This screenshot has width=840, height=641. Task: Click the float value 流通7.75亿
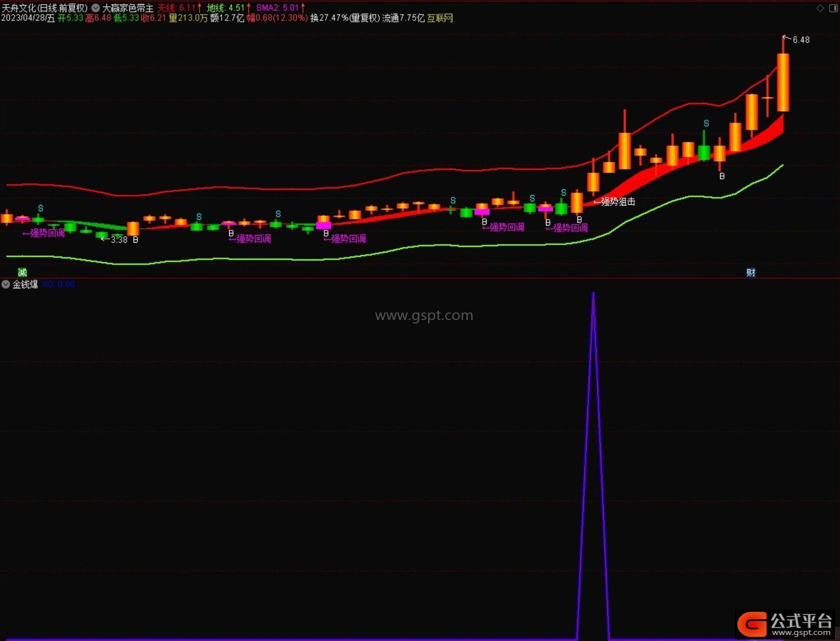(403, 18)
